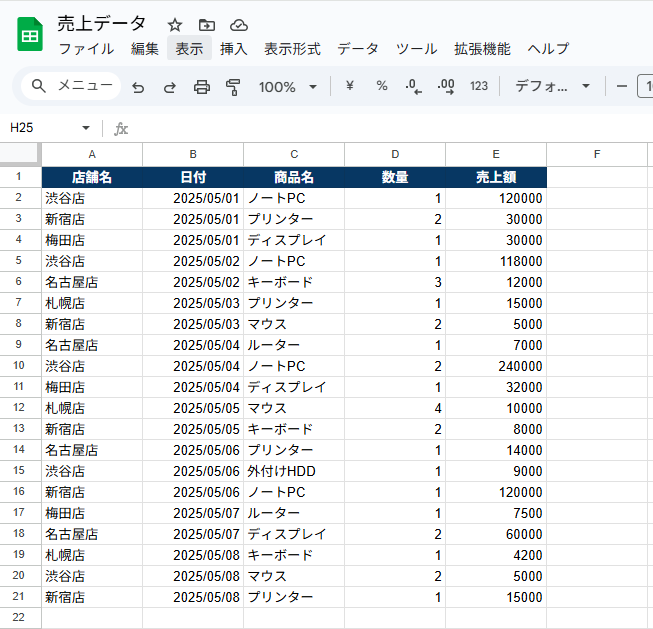Select the 外付けHDD cell

[294, 471]
